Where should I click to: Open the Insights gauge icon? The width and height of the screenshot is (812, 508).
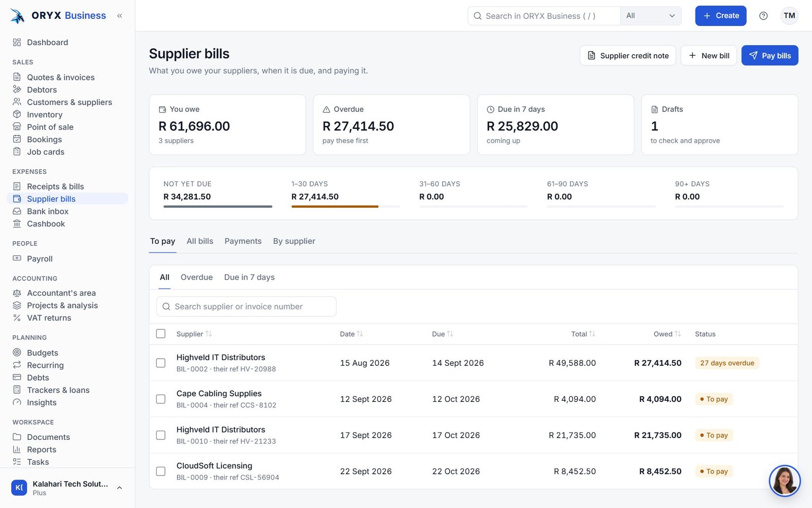click(x=17, y=402)
